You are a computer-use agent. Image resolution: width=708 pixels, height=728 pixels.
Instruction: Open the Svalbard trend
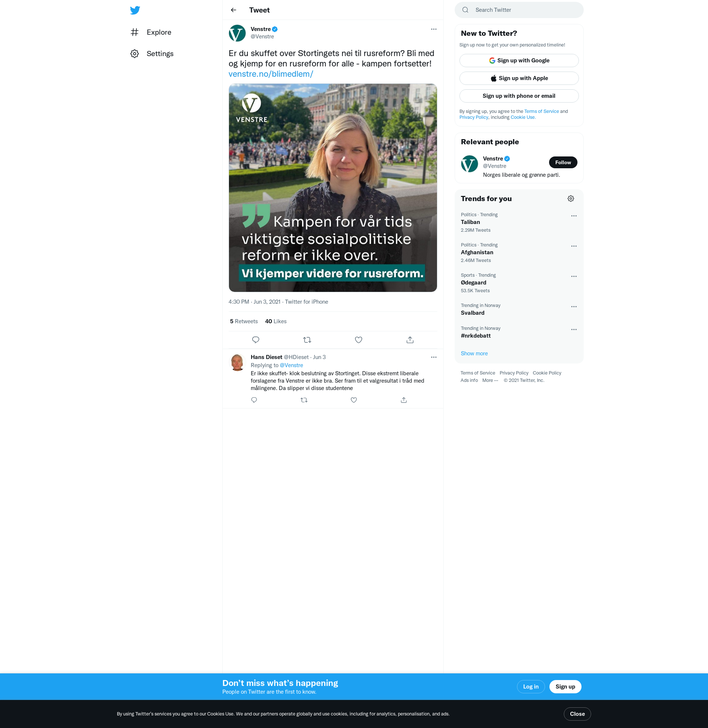pyautogui.click(x=519, y=310)
